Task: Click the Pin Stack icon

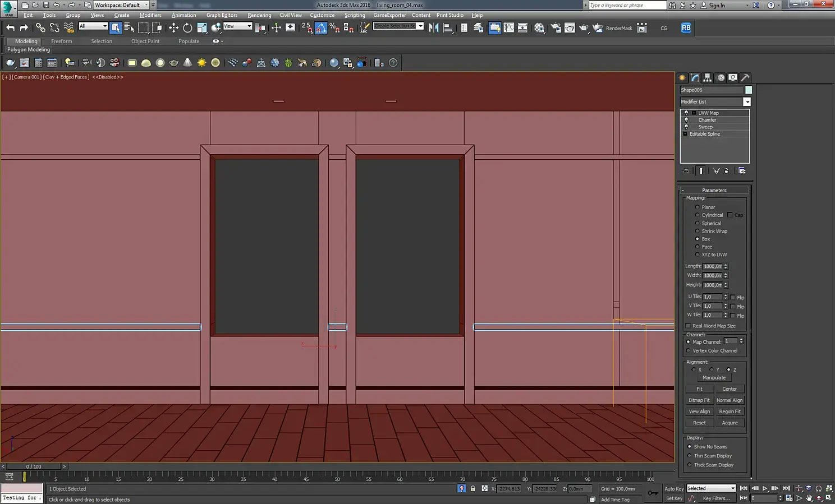Action: coord(686,170)
